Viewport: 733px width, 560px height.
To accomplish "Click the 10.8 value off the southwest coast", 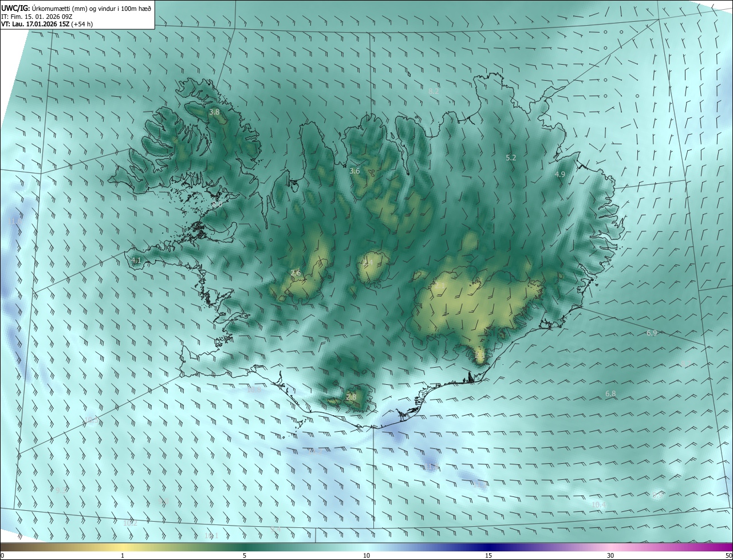I will [254, 390].
